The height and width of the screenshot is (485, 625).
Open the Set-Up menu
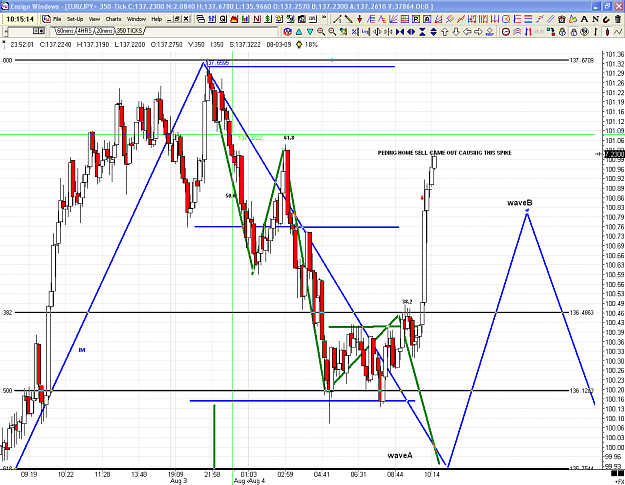click(x=75, y=19)
